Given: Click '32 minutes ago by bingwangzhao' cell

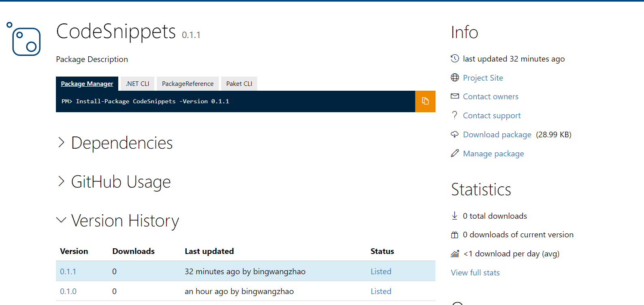Looking at the screenshot, I should [x=245, y=271].
